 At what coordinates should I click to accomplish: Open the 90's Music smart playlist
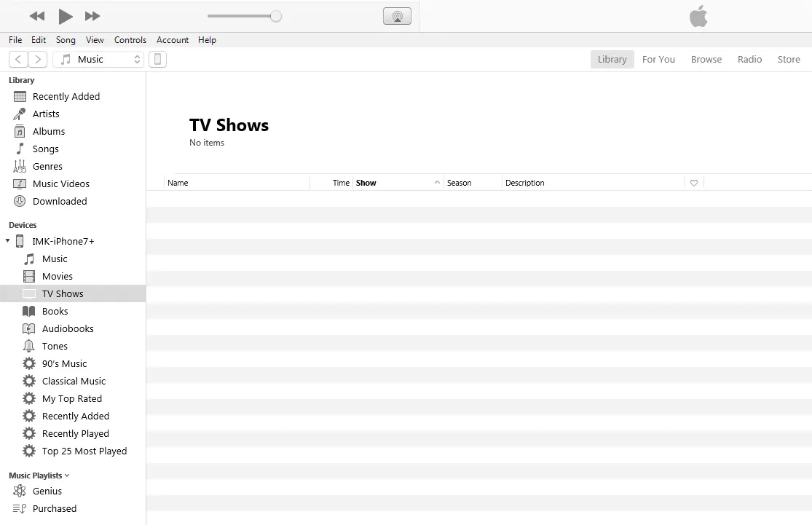point(64,364)
